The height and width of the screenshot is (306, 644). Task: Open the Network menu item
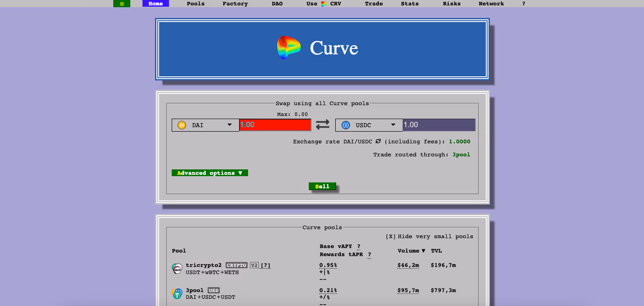491,4
